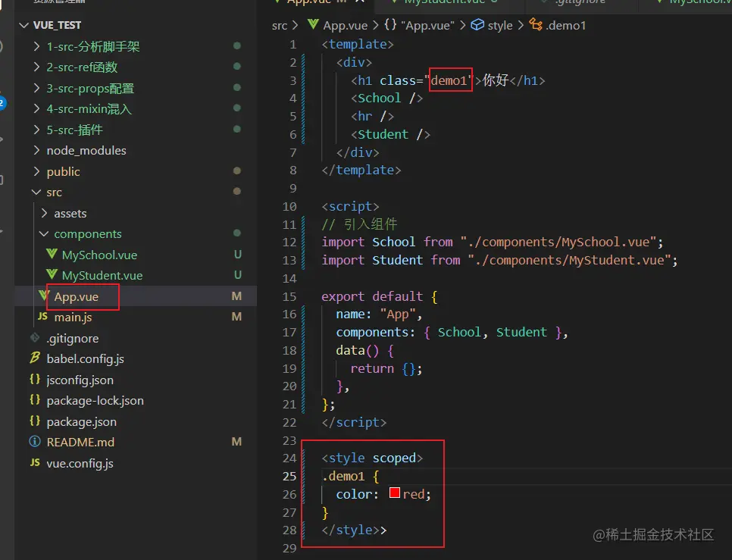The width and height of the screenshot is (732, 560).
Task: Click the name: "App" line
Action: click(x=379, y=314)
